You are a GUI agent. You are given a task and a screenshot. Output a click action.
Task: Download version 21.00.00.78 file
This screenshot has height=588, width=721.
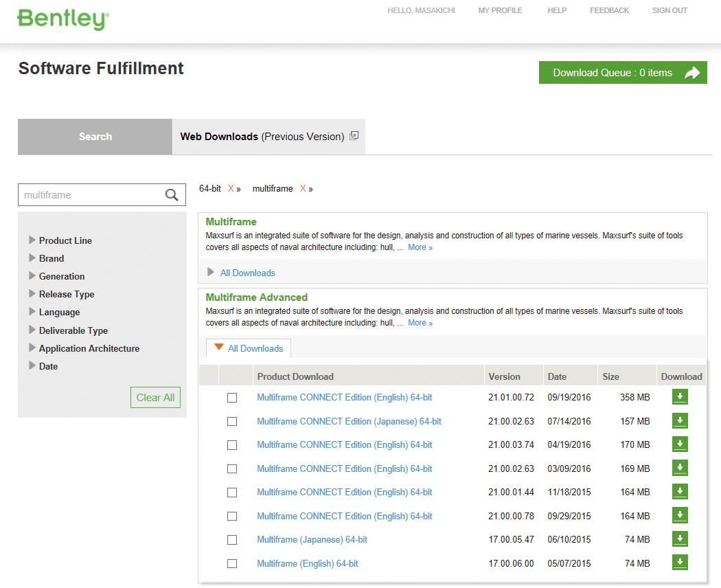point(680,515)
